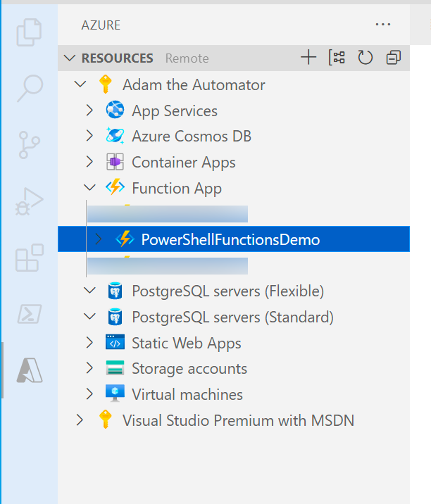Click the Function App lightning icon
The image size is (431, 504).
click(x=115, y=187)
